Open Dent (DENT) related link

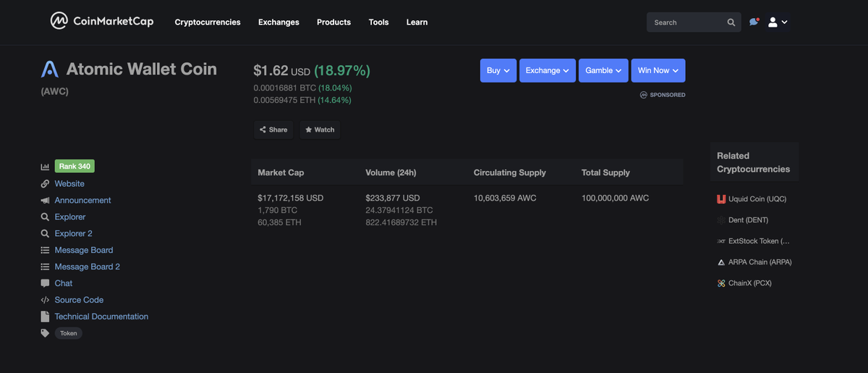pos(749,220)
